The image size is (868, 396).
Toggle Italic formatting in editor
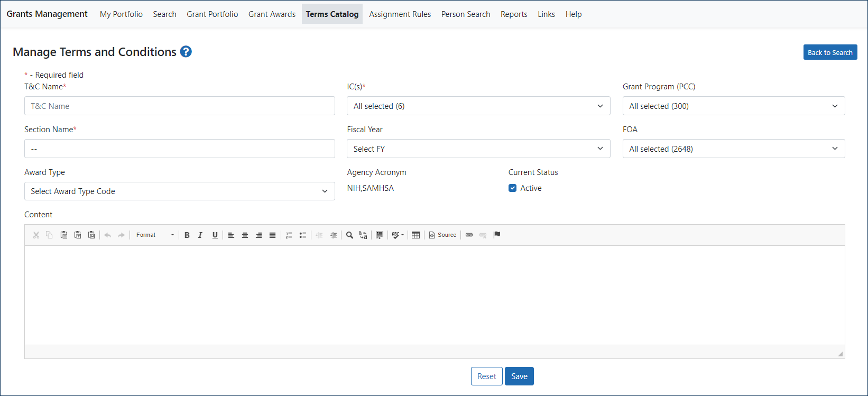[x=200, y=235]
